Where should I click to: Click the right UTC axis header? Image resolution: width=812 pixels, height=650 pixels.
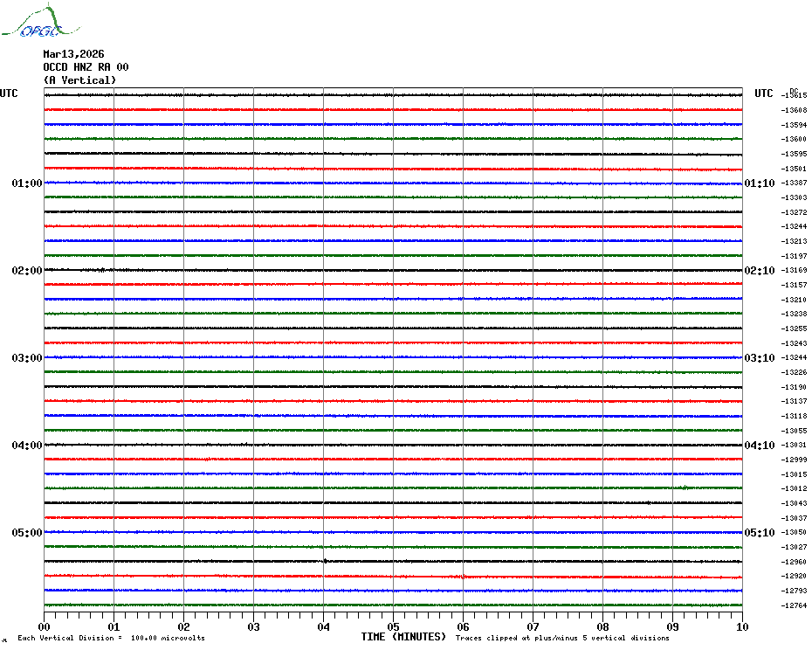[763, 93]
